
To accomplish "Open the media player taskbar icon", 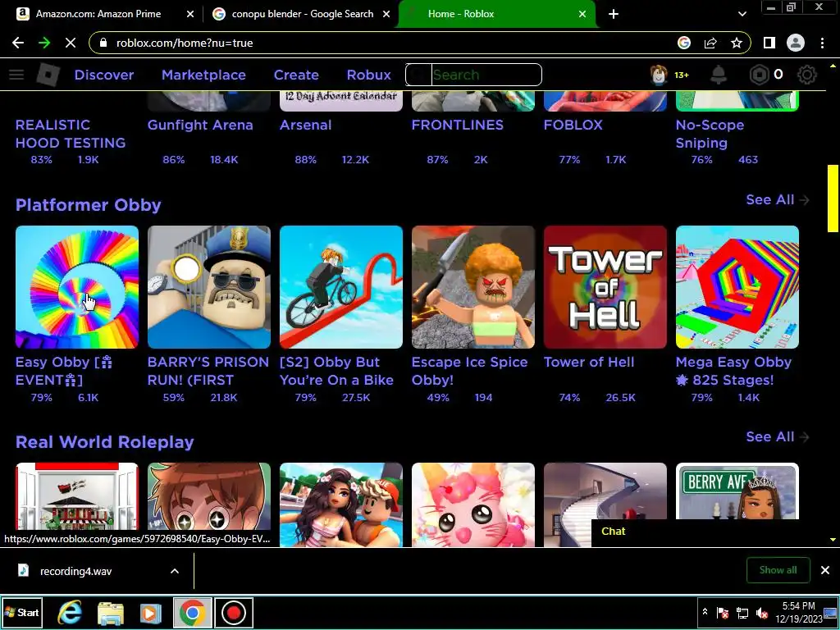I will pyautogui.click(x=151, y=612).
